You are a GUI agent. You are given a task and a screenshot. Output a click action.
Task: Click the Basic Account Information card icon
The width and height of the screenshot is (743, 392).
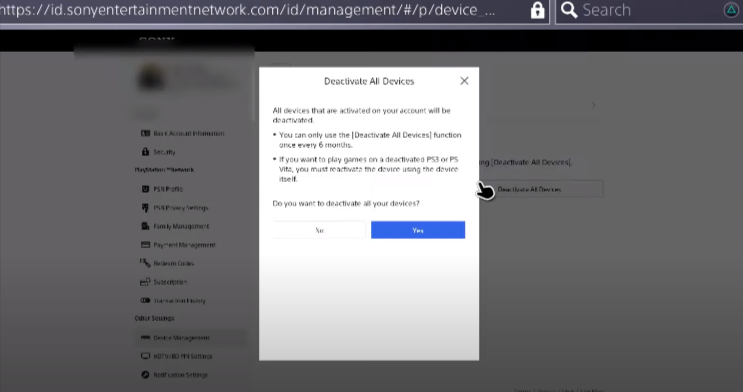click(145, 133)
